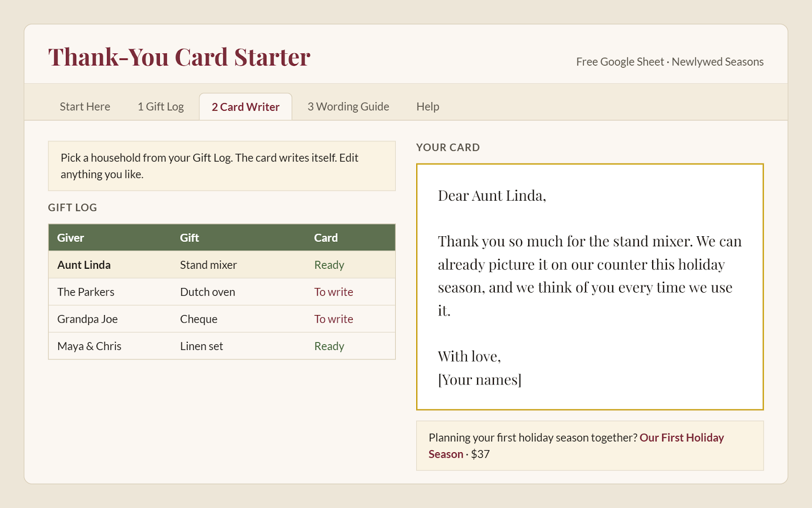The width and height of the screenshot is (812, 508).
Task: Select the 2 Card Writer tab
Action: tap(246, 107)
